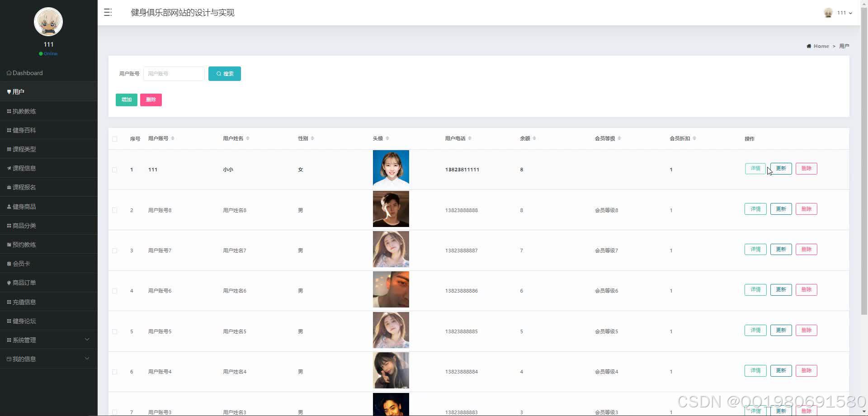868x416 pixels.
Task: Open 预约教练 in the sidebar
Action: (48, 245)
